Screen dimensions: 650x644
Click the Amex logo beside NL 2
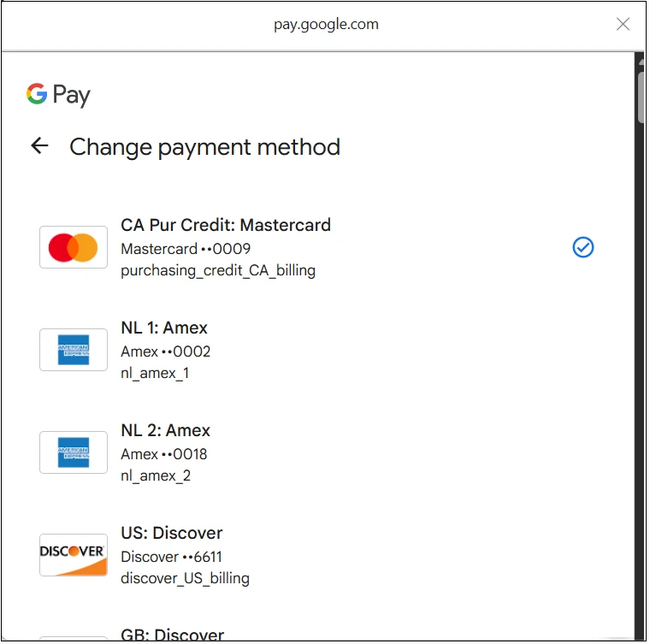click(x=74, y=452)
